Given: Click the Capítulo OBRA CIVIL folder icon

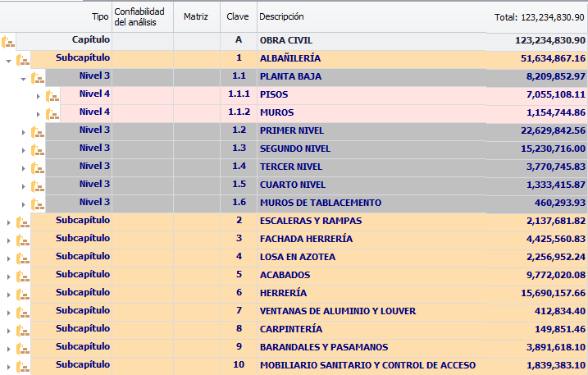Looking at the screenshot, I should [8, 40].
